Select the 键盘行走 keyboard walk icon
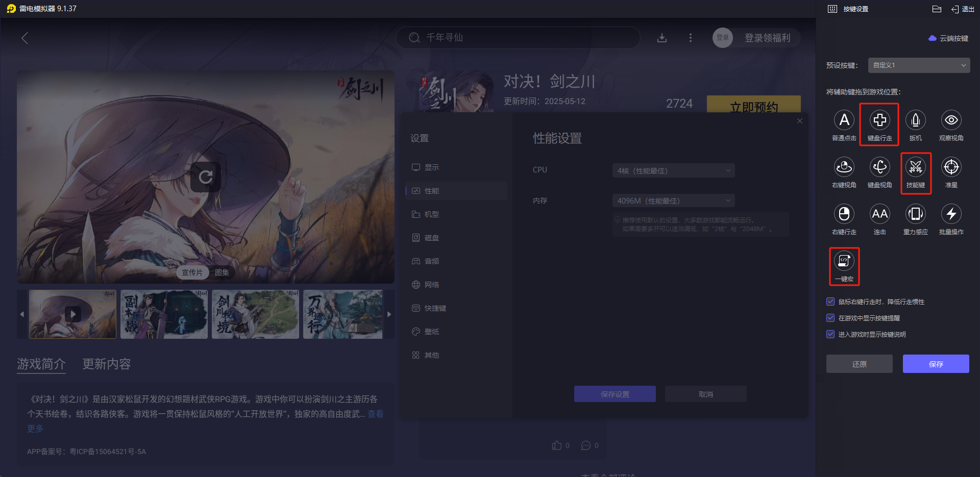The image size is (980, 477). click(880, 120)
